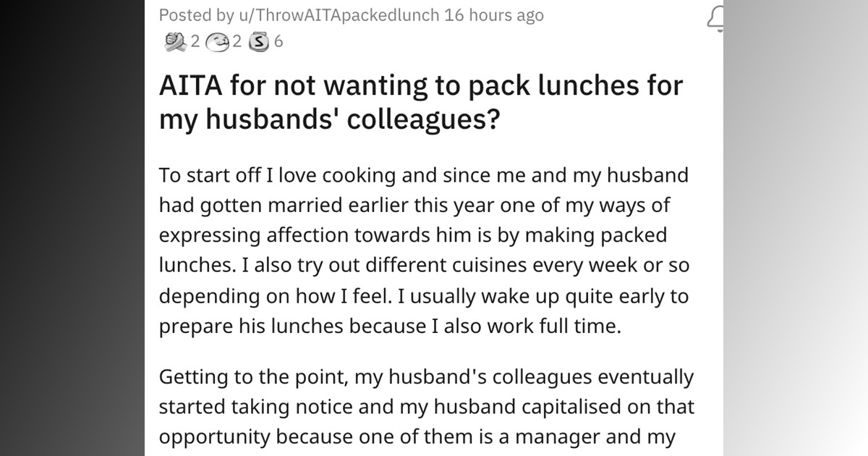868x456 pixels.
Task: Click the silver award icon
Action: pyautogui.click(x=258, y=42)
